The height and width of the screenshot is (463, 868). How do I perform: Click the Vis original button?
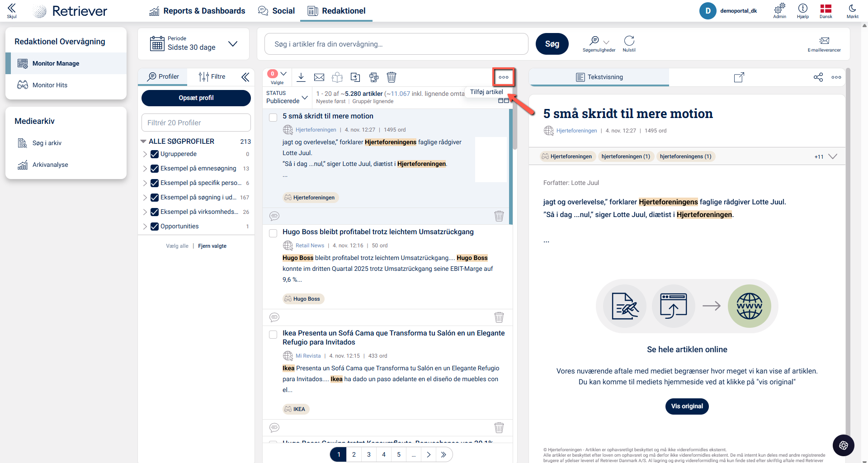coord(687,406)
